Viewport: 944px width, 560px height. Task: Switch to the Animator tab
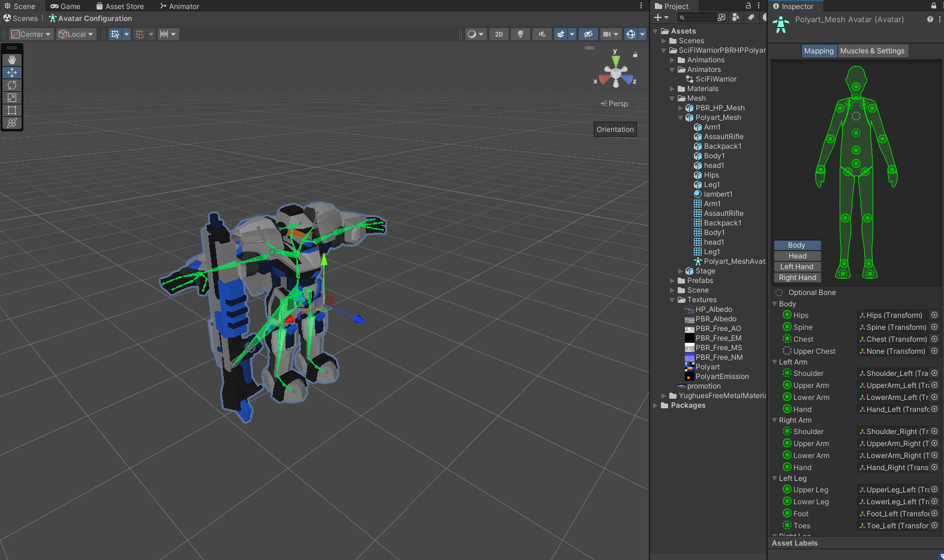pos(179,6)
